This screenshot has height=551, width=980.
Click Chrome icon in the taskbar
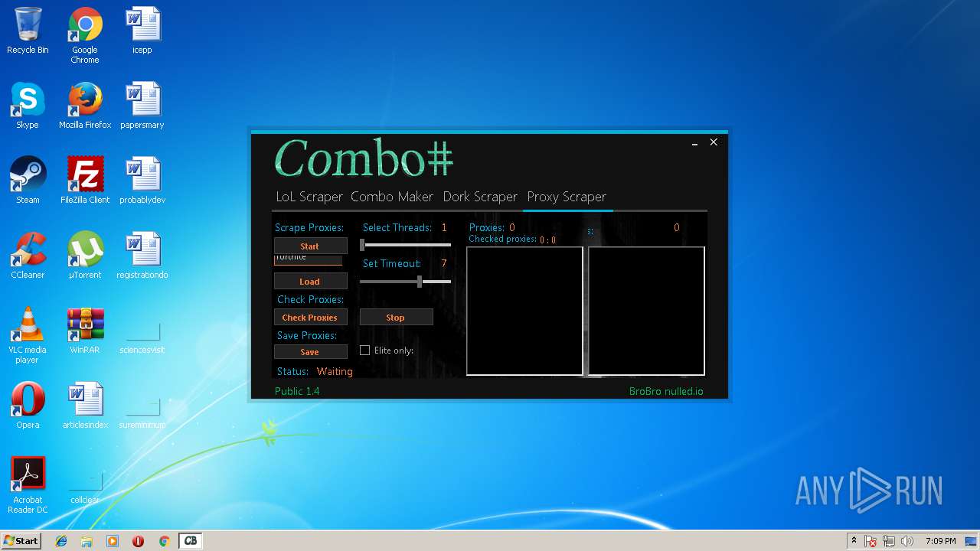(164, 541)
